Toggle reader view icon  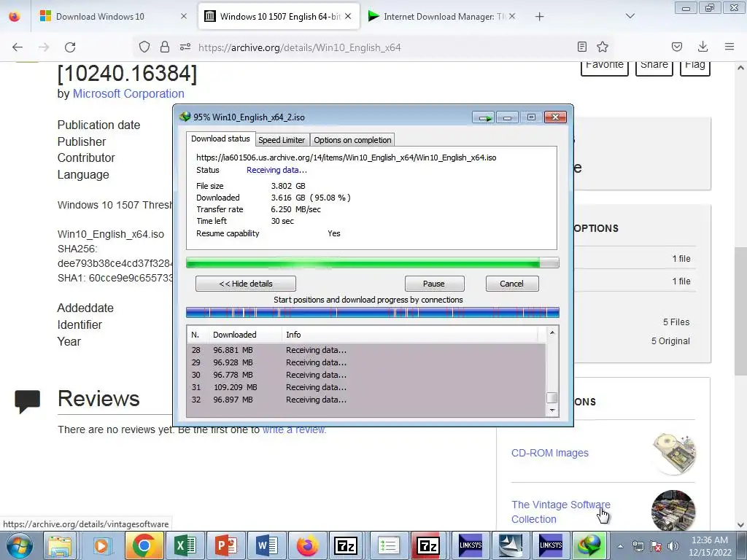coord(581,47)
